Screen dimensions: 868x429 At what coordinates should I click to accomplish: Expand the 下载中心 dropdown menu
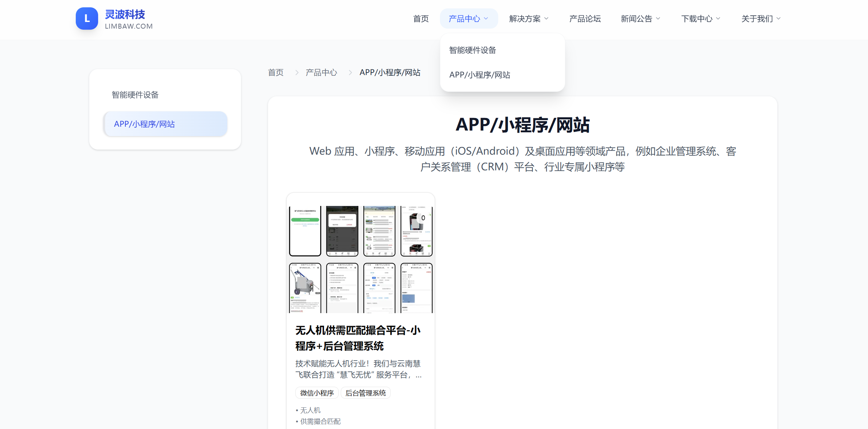[x=700, y=19]
